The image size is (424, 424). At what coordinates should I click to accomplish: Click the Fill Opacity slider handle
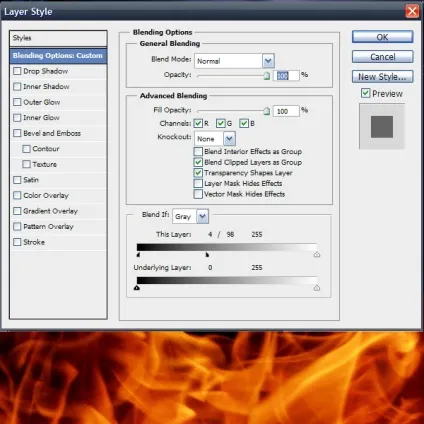267,111
